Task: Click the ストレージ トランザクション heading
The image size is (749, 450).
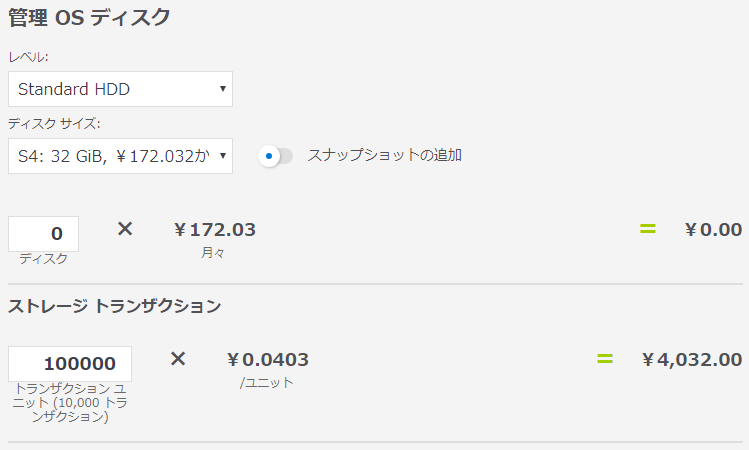Action: point(114,306)
